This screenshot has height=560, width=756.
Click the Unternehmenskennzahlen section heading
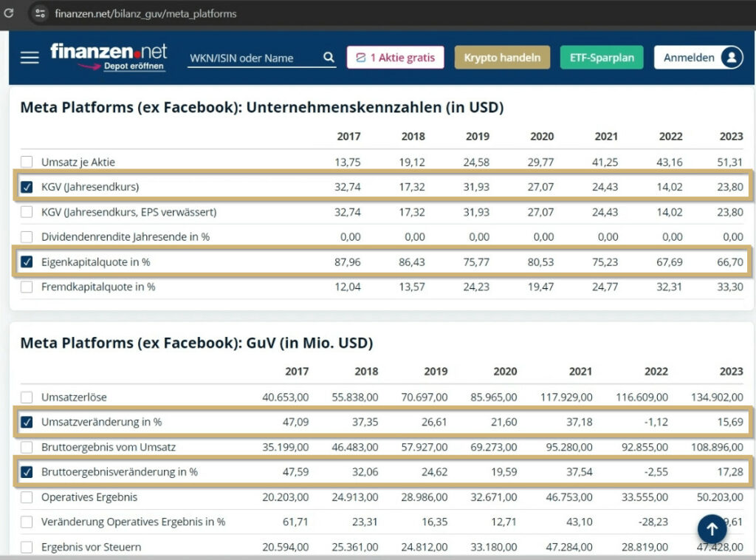262,107
